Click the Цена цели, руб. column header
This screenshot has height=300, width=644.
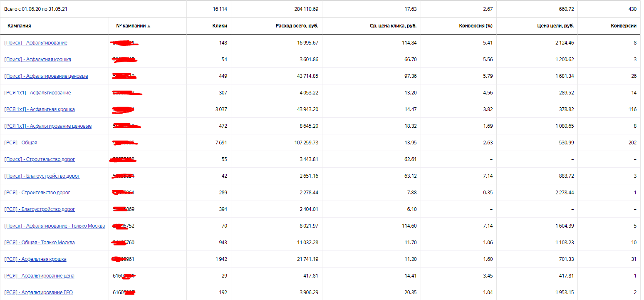pos(555,26)
